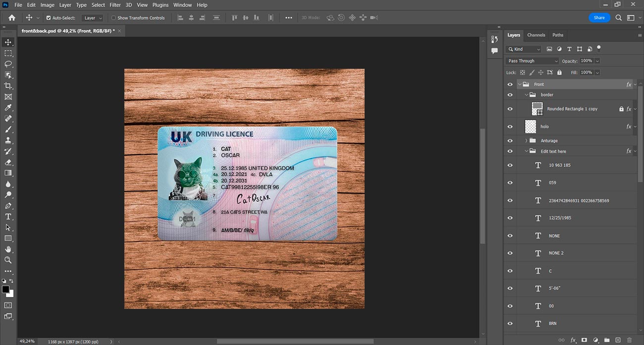Open the Pass Through blend mode dropdown

(532, 61)
